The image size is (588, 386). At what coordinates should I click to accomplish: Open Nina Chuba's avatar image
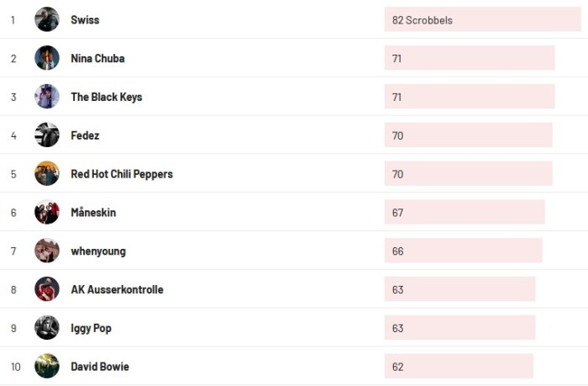[47, 58]
